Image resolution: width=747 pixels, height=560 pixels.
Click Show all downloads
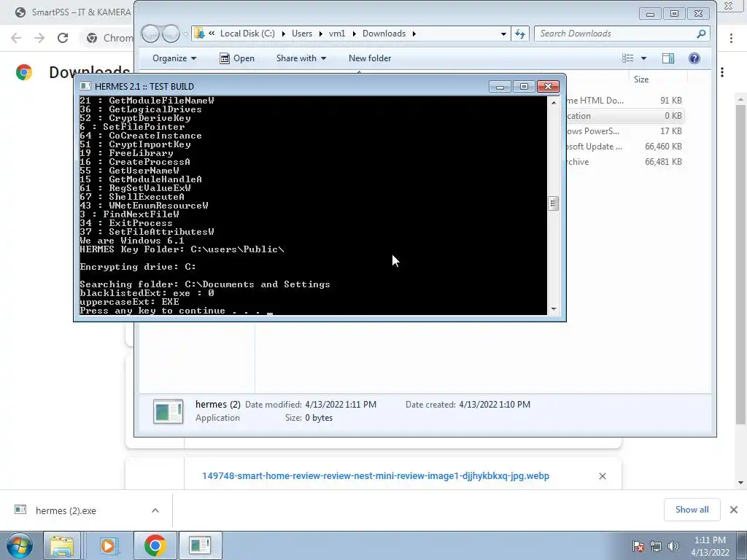pyautogui.click(x=692, y=510)
